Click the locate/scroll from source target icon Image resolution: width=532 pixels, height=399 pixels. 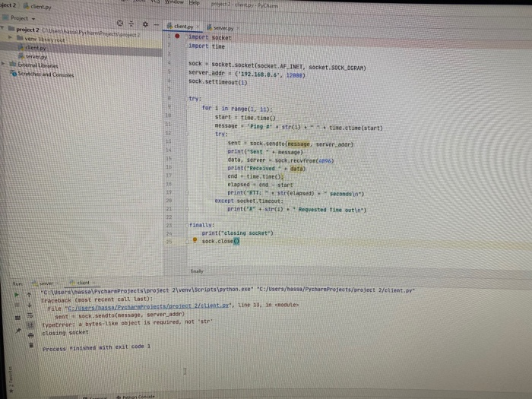click(x=120, y=23)
